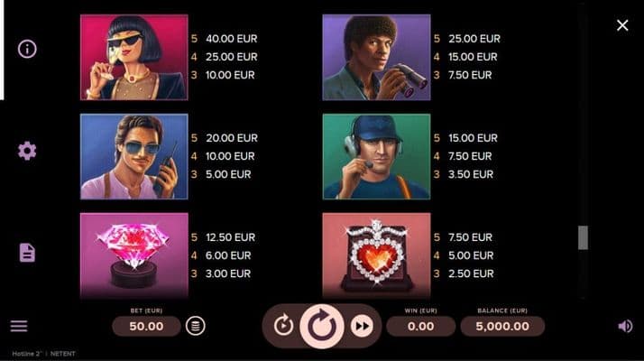Screen dimensions: 644x361
Task: Open settings gear icon
Action: [x=27, y=151]
